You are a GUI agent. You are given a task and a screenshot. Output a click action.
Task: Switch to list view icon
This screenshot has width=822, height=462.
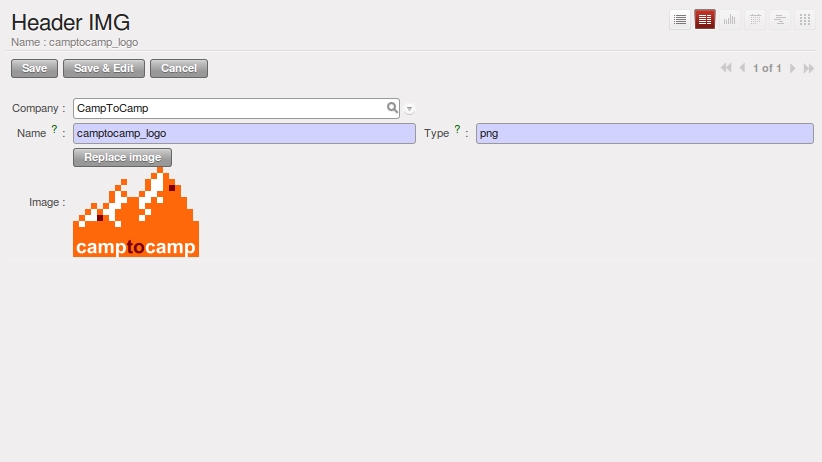click(x=680, y=20)
